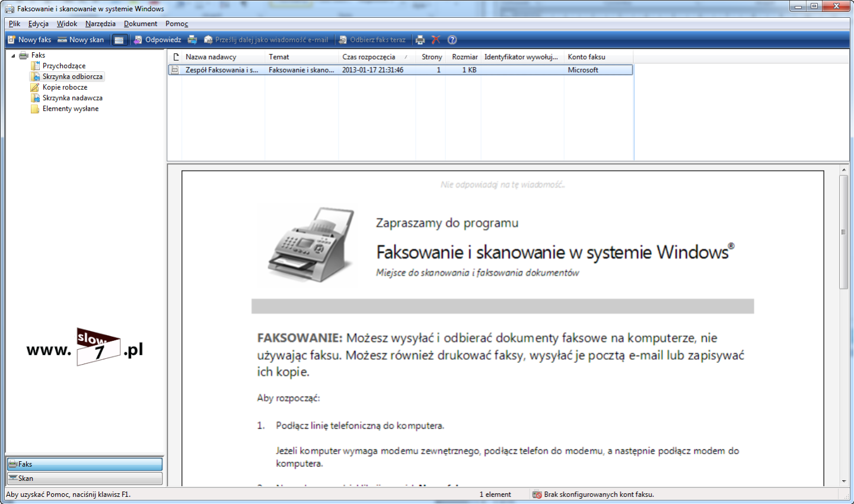Sort by Rozmiar column header
Image resolution: width=854 pixels, height=504 pixels.
pos(464,57)
